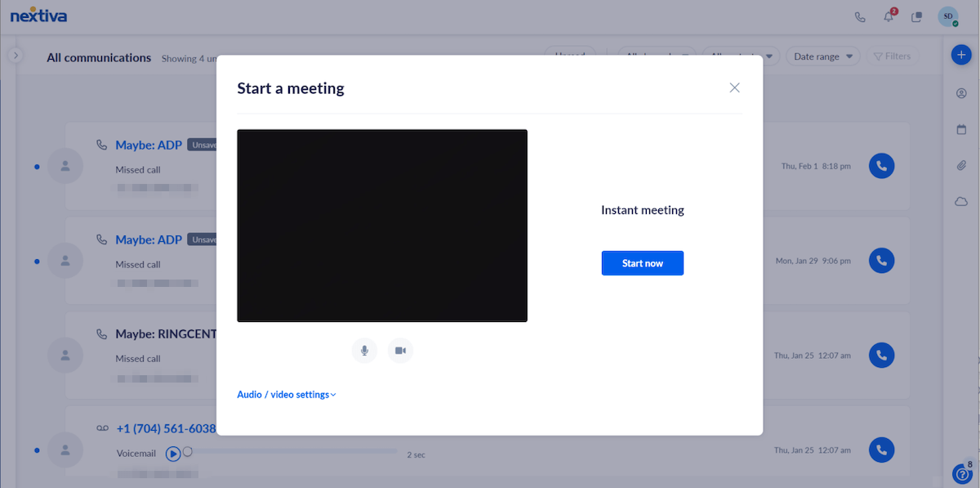Toggle the camera in meeting preview
980x488 pixels.
coord(400,351)
